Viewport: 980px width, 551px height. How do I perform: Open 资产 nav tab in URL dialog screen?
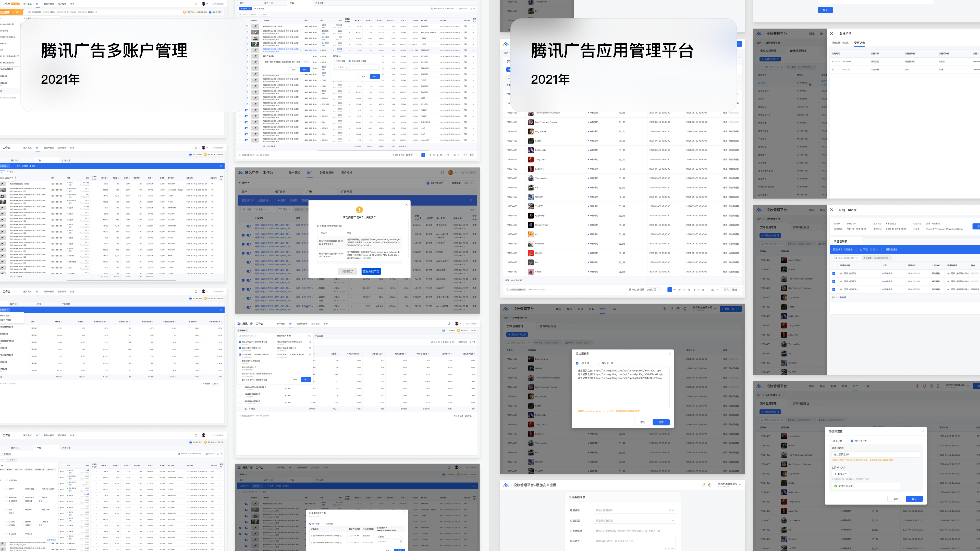(x=602, y=309)
